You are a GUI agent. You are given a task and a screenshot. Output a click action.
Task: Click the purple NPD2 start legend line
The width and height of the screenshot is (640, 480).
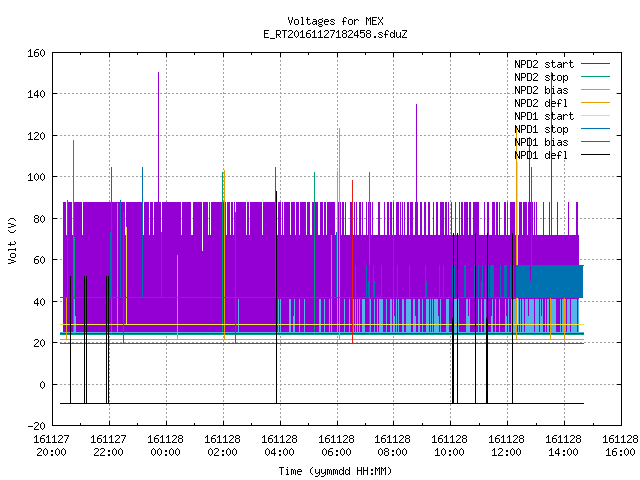point(595,64)
